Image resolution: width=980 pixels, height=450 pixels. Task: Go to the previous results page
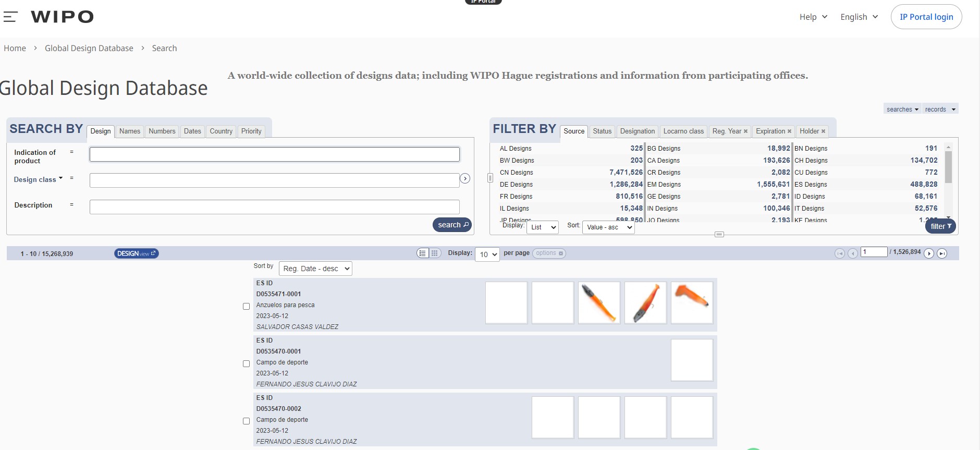[853, 253]
